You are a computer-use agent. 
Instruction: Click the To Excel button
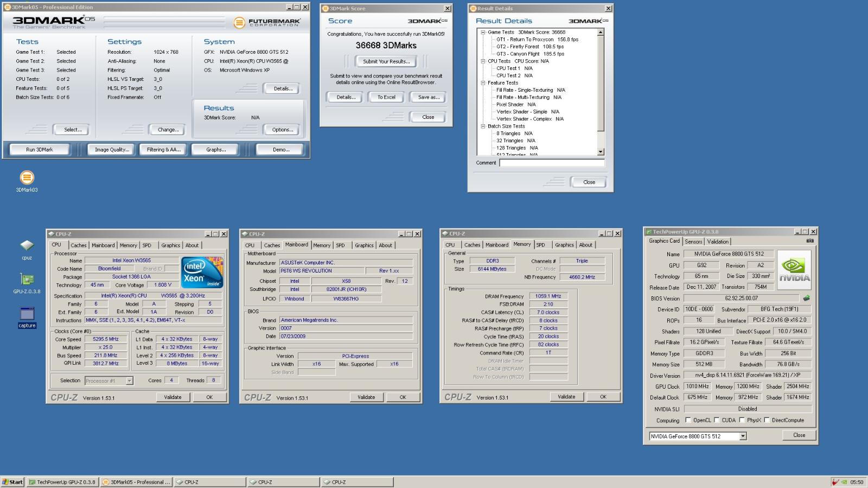pyautogui.click(x=386, y=97)
